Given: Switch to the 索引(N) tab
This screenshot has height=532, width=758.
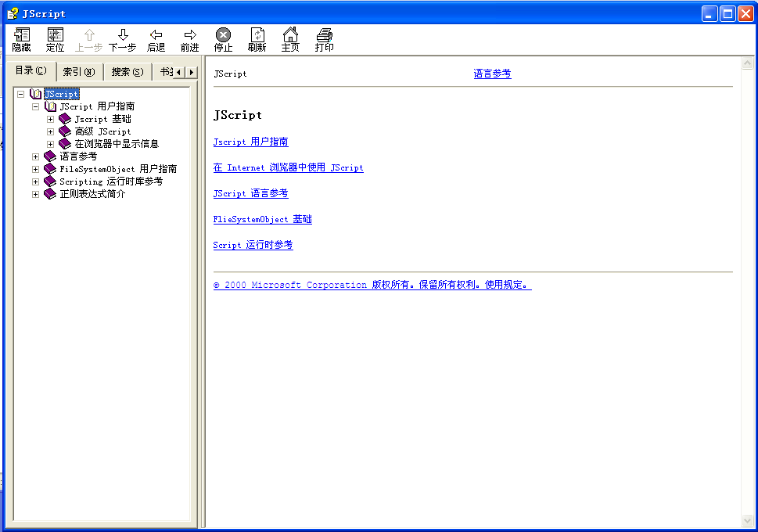Looking at the screenshot, I should click(79, 72).
